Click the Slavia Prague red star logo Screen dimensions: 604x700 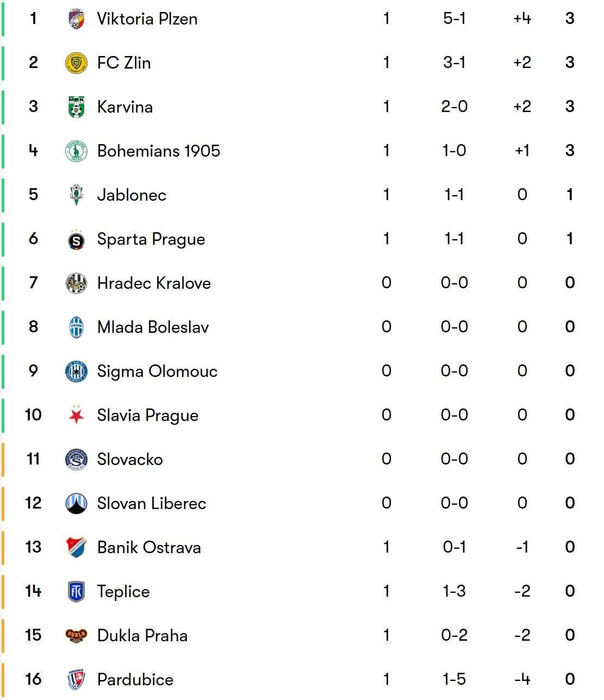point(76,415)
